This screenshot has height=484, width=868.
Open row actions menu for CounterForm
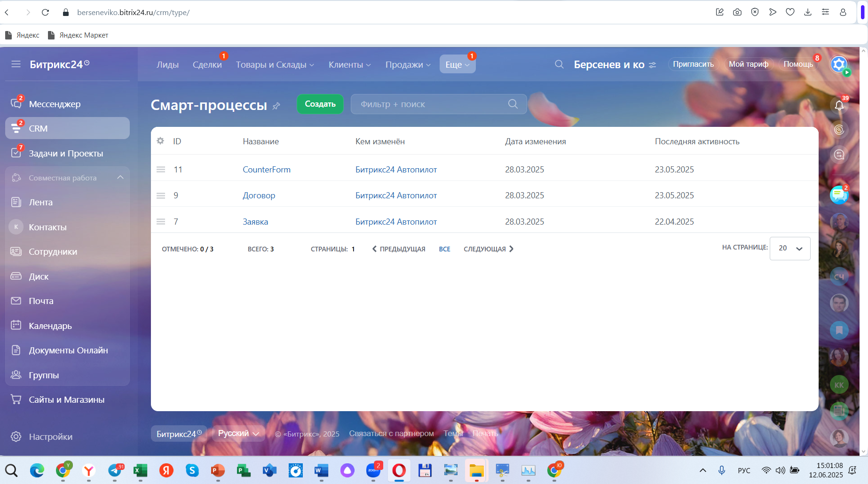point(161,170)
